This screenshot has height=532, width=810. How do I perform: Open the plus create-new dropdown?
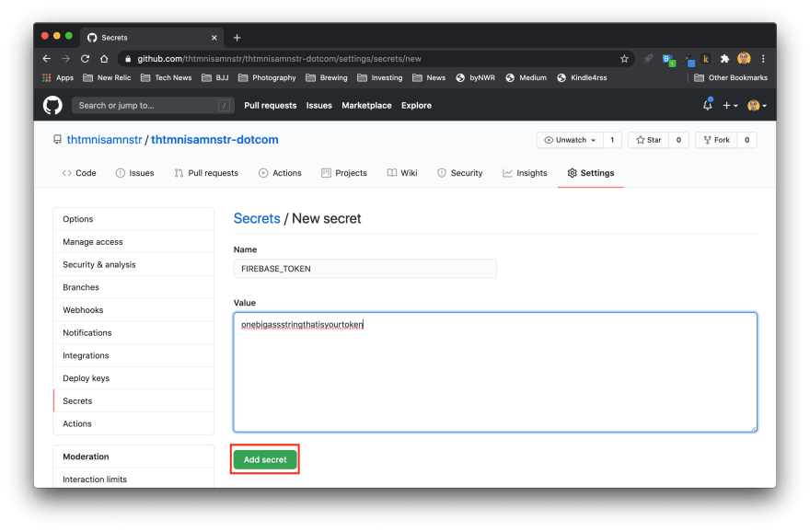[x=730, y=106]
